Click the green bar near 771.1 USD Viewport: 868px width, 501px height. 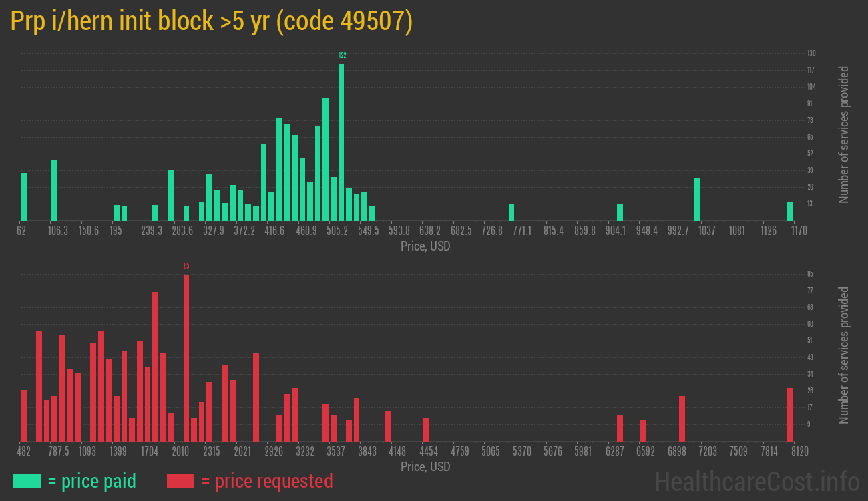tap(511, 212)
